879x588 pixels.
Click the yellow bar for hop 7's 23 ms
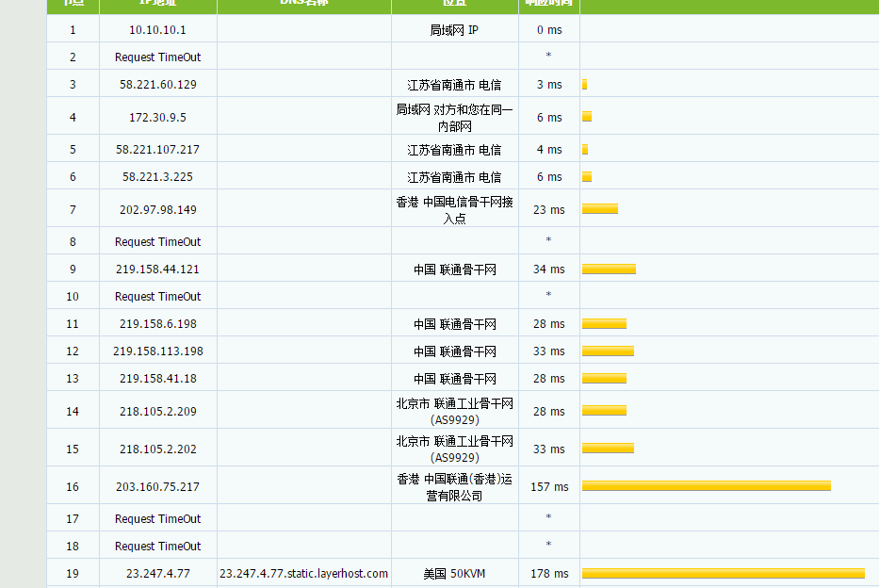point(599,209)
